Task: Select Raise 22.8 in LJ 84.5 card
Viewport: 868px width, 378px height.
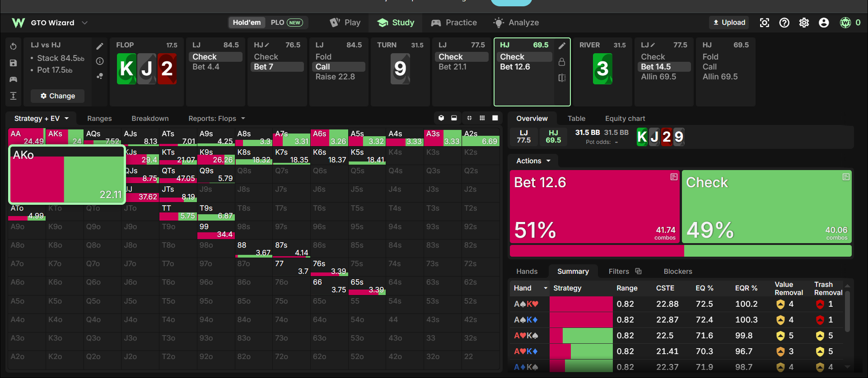Action: (335, 77)
